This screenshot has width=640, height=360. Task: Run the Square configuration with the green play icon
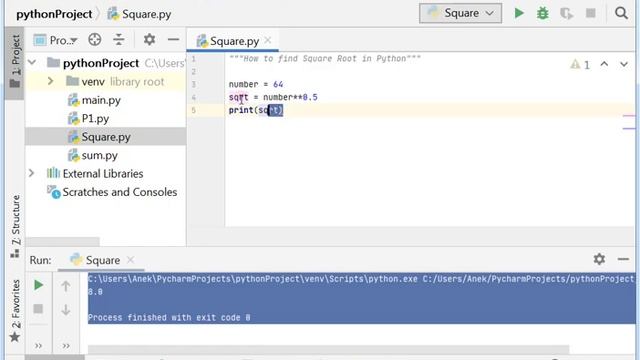point(519,13)
